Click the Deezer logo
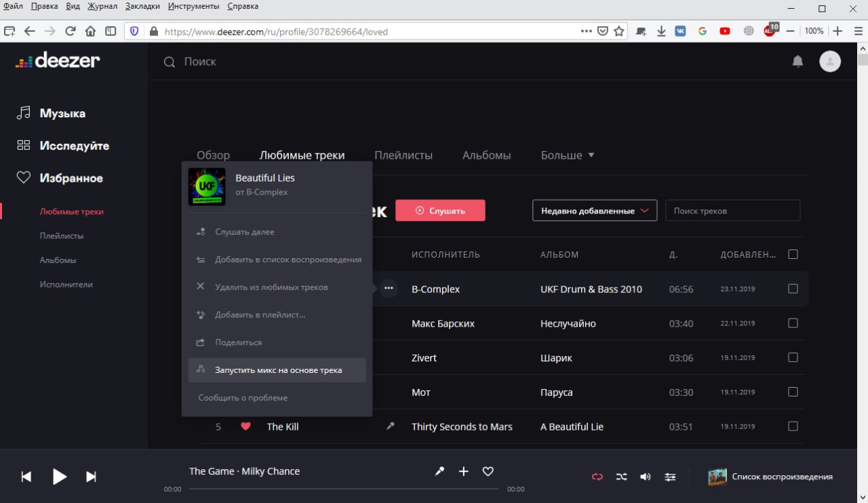868x503 pixels. (58, 61)
